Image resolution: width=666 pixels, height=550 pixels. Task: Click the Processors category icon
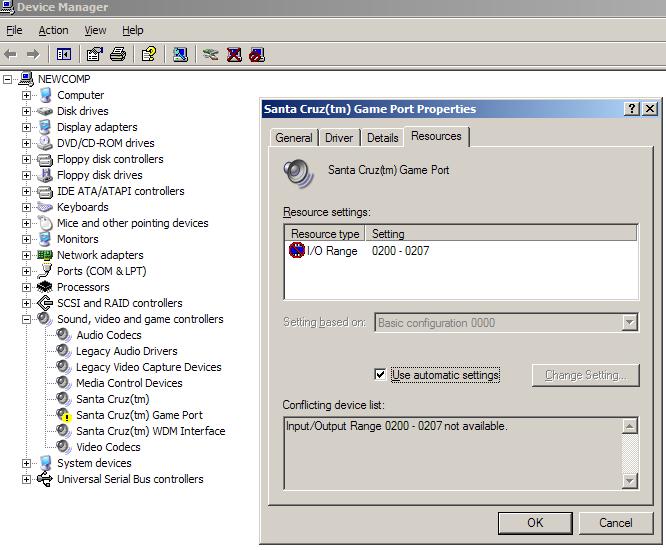(45, 287)
